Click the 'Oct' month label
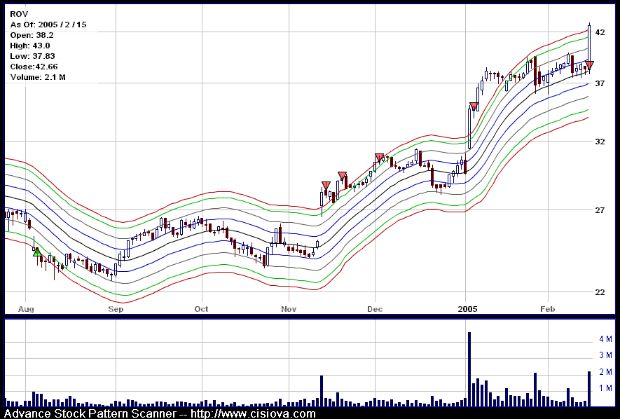 [202, 309]
